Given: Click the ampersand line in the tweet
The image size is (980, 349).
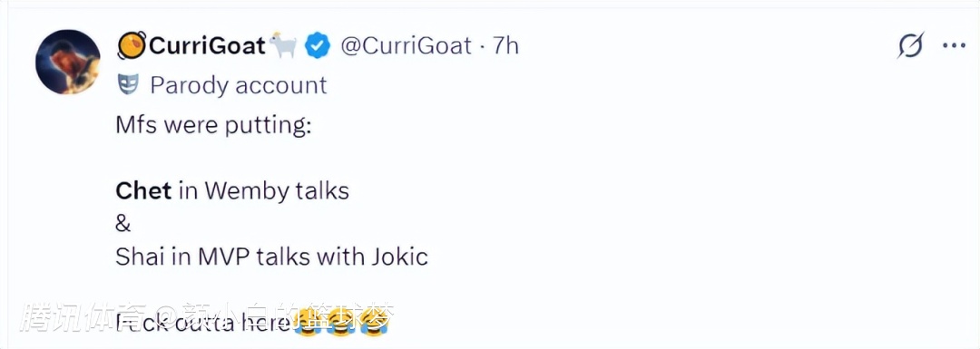Looking at the screenshot, I should point(122,224).
